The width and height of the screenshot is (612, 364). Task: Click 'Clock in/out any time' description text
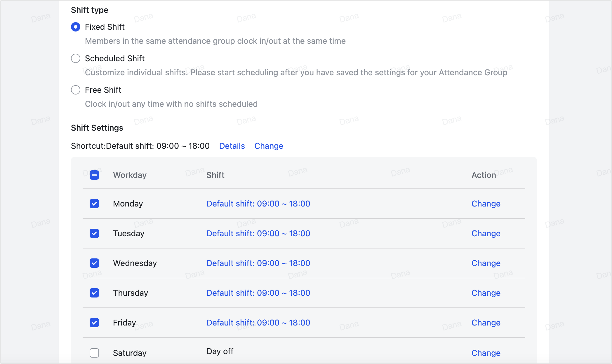coord(171,104)
